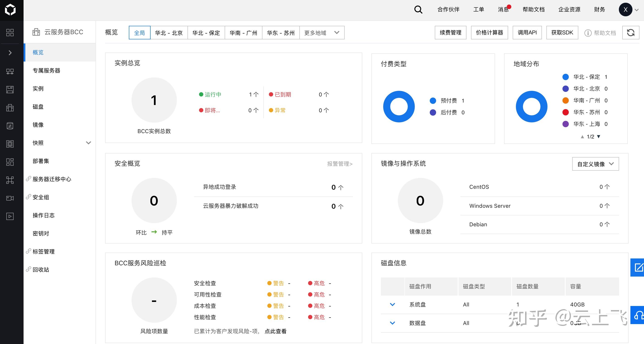Open 工单 in top bar
Viewport: 644px width, 344px height.
[x=478, y=10]
